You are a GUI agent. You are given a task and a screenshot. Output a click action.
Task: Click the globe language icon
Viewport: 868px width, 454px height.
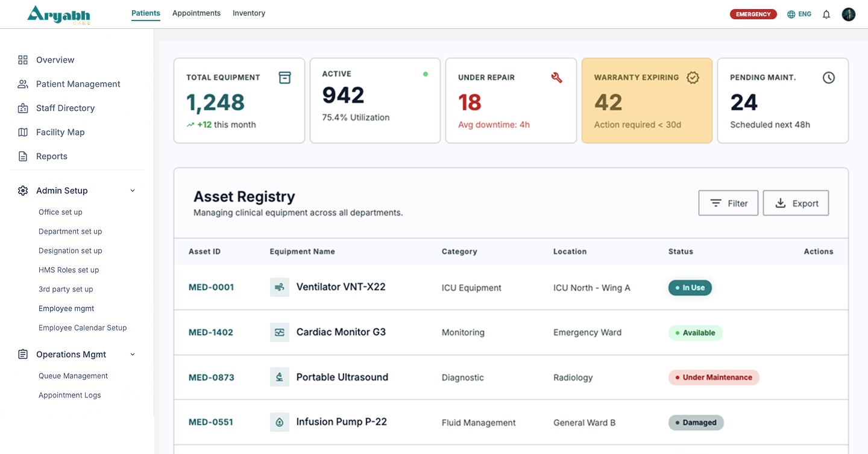click(x=791, y=14)
